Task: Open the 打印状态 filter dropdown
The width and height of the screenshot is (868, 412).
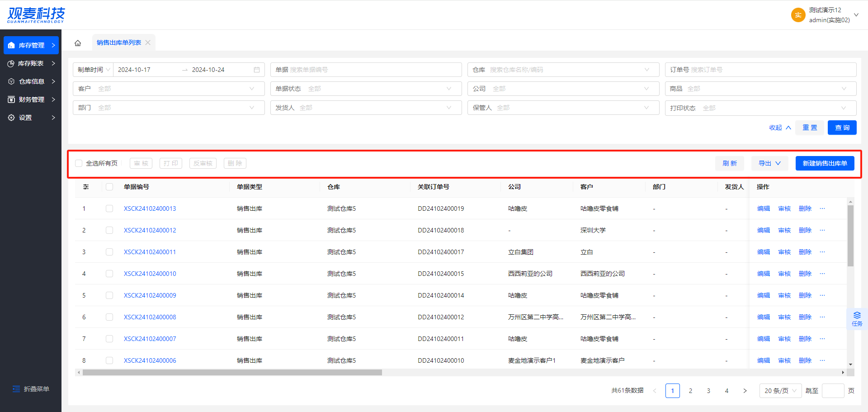Action: 760,108
